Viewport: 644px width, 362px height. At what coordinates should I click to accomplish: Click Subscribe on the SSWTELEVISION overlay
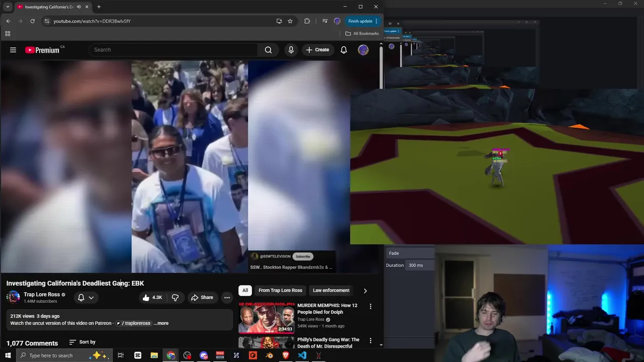point(303,256)
